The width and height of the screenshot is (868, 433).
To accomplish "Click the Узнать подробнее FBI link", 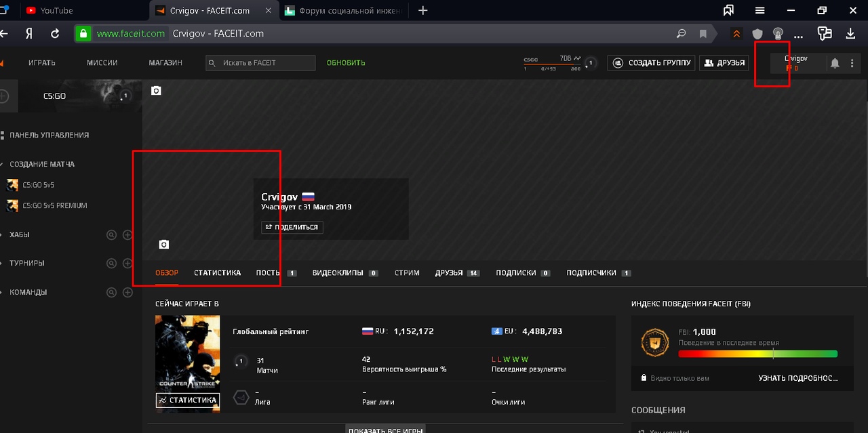I will click(797, 378).
